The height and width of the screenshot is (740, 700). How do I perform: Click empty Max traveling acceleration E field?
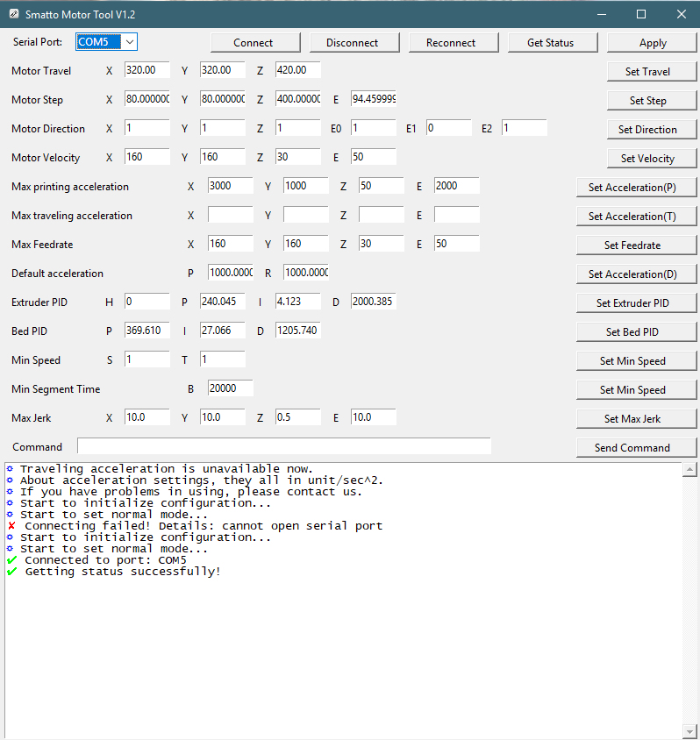coord(457,215)
